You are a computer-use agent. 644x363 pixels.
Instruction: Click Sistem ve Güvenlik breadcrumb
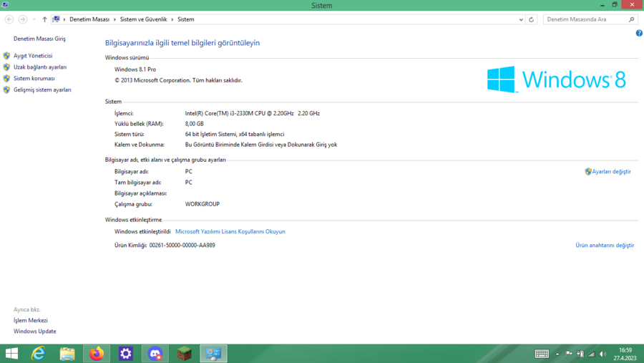tap(143, 19)
